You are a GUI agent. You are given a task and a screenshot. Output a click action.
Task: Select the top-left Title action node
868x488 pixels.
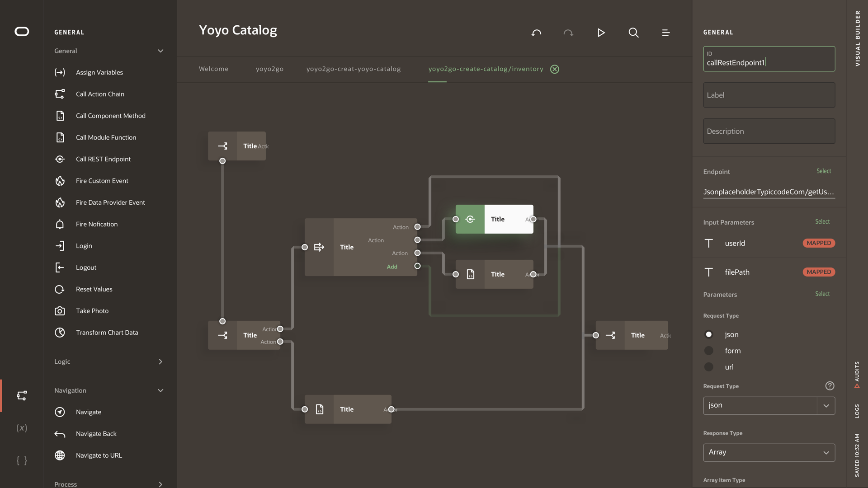[x=237, y=146]
